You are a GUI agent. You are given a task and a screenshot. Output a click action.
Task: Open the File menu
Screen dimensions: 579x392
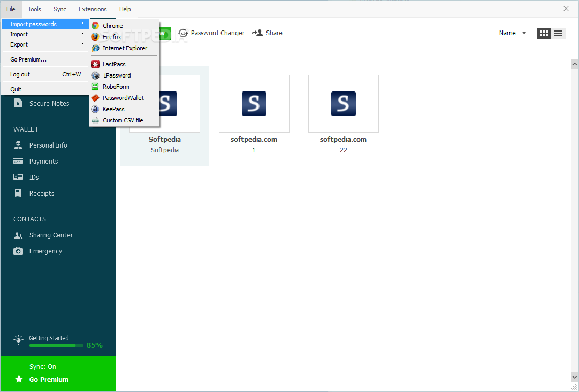[x=11, y=9]
